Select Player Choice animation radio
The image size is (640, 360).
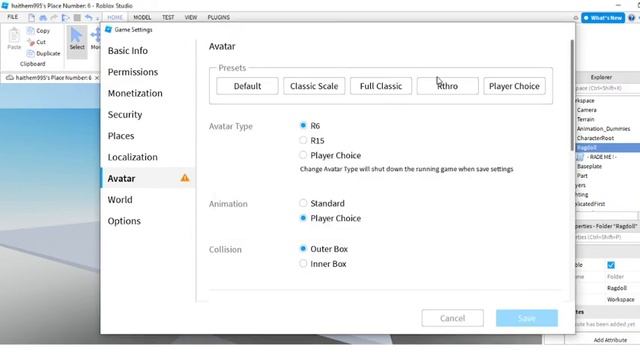point(303,218)
